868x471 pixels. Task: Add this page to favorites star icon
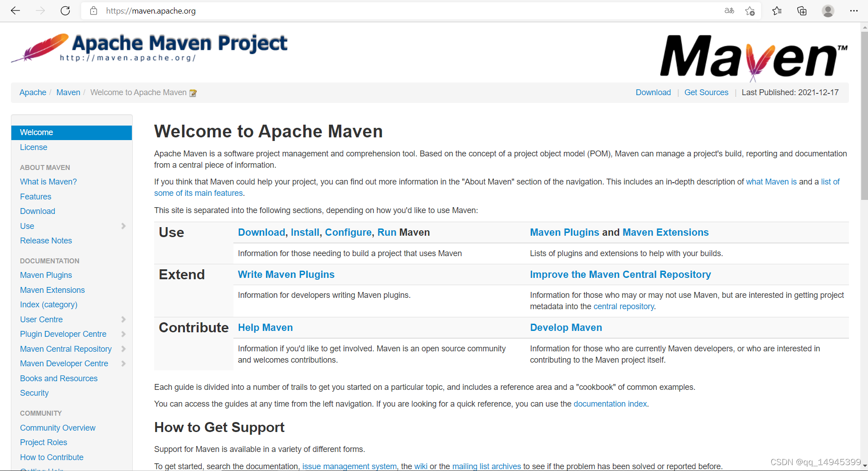750,11
